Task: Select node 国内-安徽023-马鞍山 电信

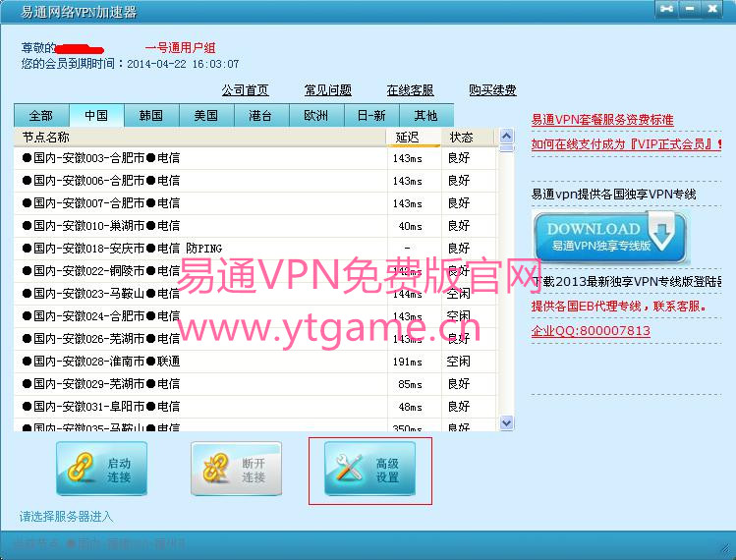Action: click(x=255, y=294)
